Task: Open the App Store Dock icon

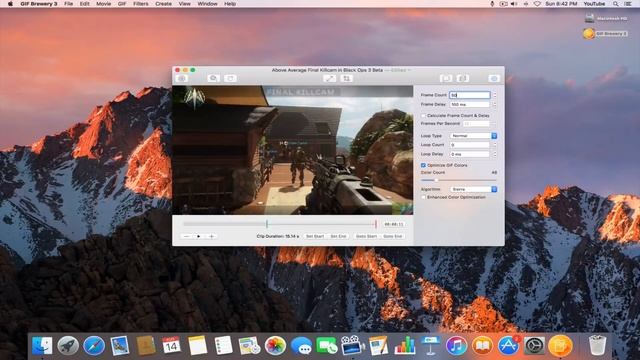Action: (508, 346)
